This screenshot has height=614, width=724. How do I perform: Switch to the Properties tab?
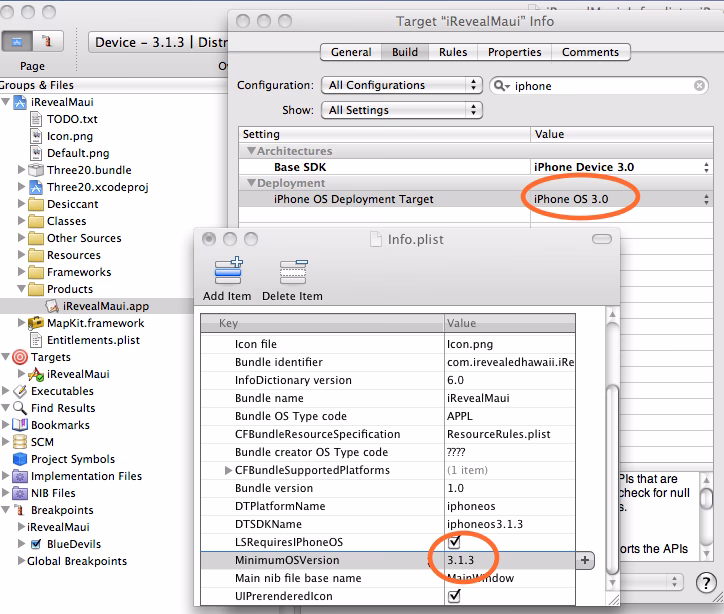pyautogui.click(x=514, y=52)
